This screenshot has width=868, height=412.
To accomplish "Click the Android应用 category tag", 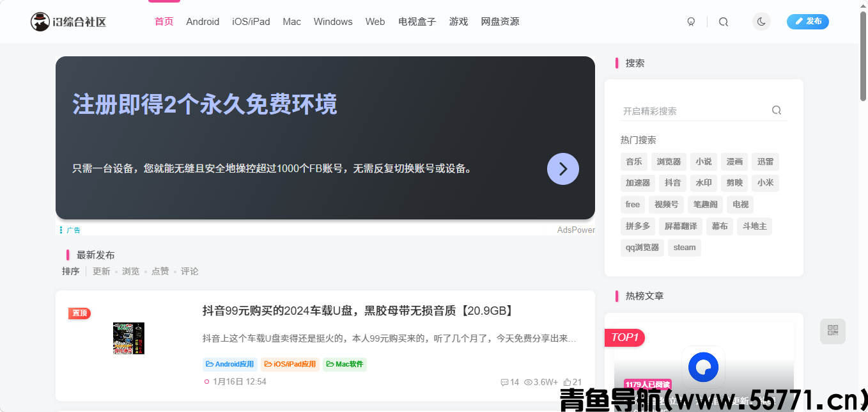I will (230, 365).
